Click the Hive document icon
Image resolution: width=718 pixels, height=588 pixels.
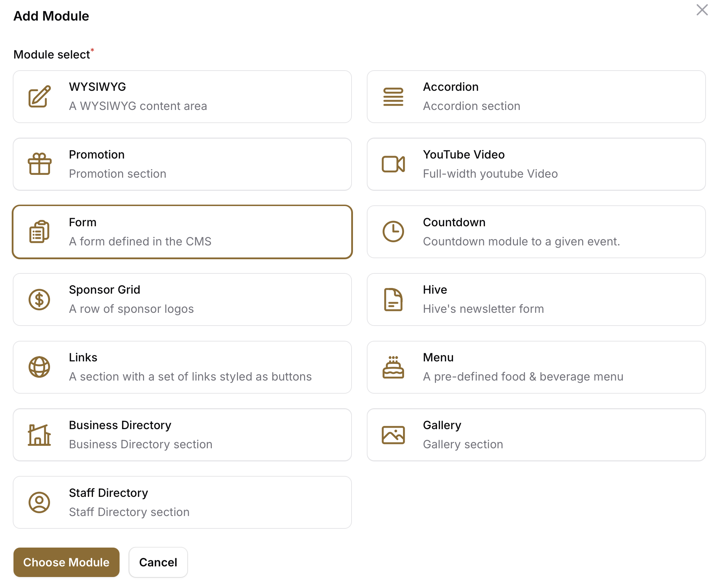tap(393, 299)
